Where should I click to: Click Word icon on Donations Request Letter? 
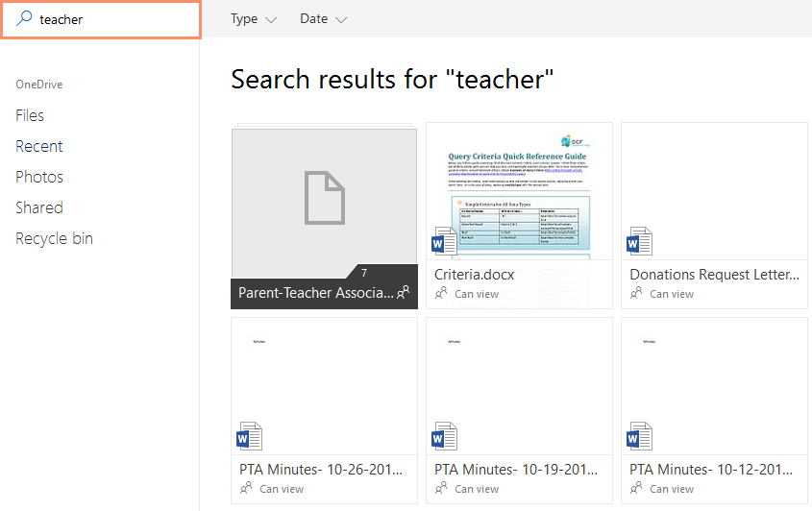pyautogui.click(x=639, y=240)
